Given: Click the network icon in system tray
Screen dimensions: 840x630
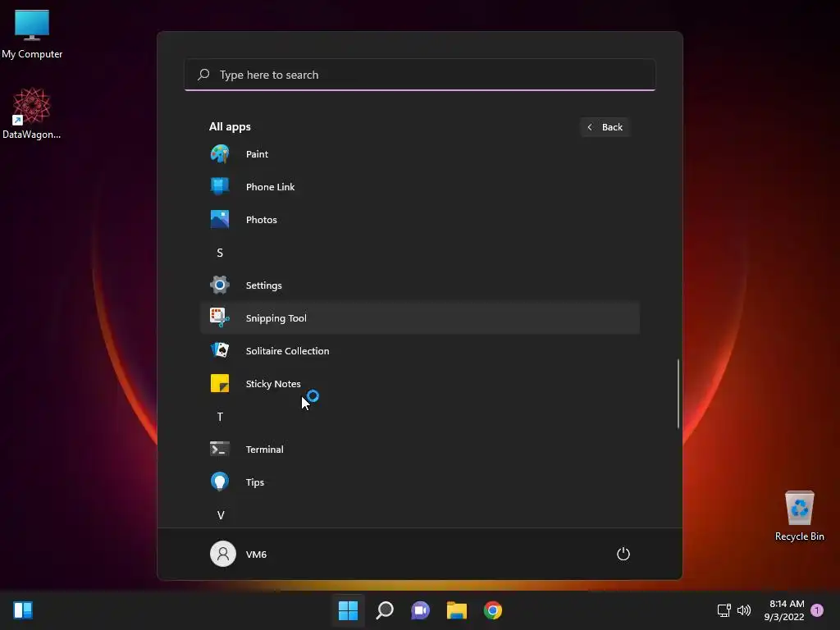Looking at the screenshot, I should point(724,610).
